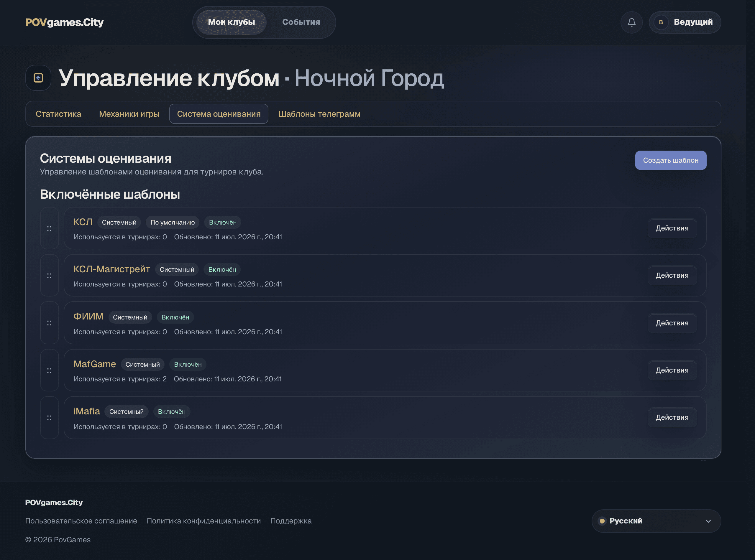Open the Поддержка footer link
755x560 pixels.
291,521
